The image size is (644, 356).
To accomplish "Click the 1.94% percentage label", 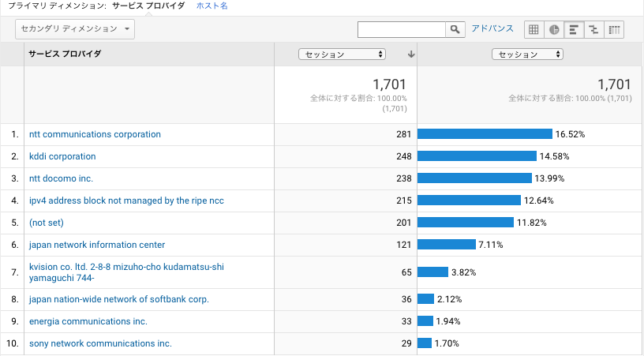I will (x=448, y=321).
